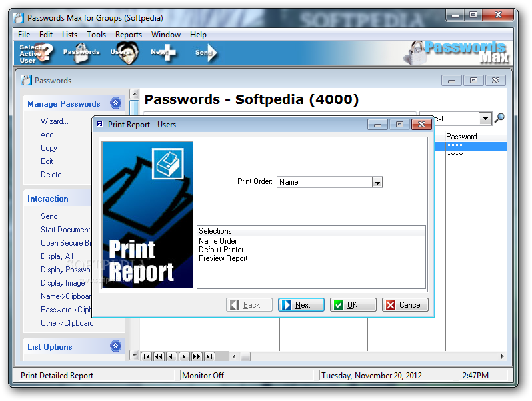The width and height of the screenshot is (532, 401).
Task: Open the Edit menu
Action: pos(46,35)
